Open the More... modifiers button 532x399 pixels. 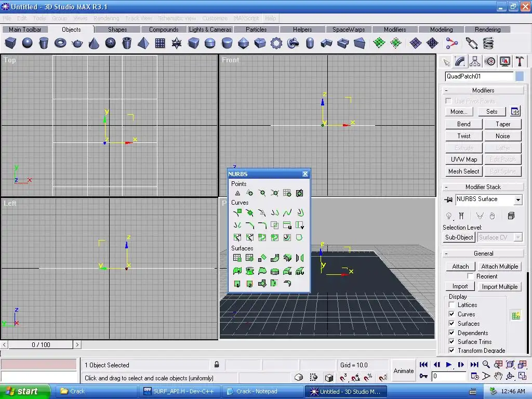click(459, 112)
